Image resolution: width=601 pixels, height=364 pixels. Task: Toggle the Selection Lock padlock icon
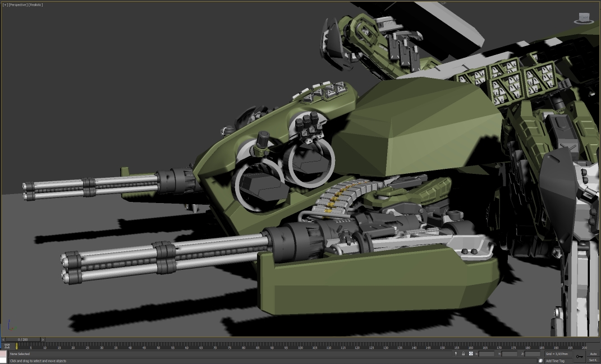(463, 354)
